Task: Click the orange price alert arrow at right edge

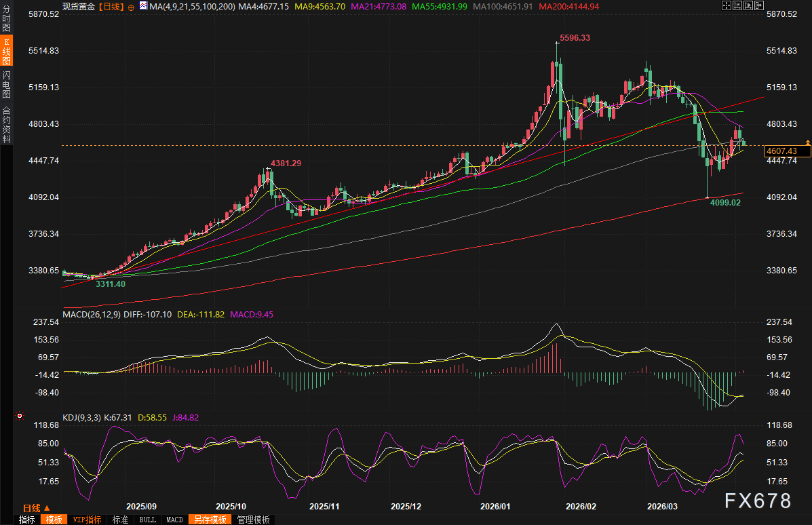Action: [x=807, y=142]
